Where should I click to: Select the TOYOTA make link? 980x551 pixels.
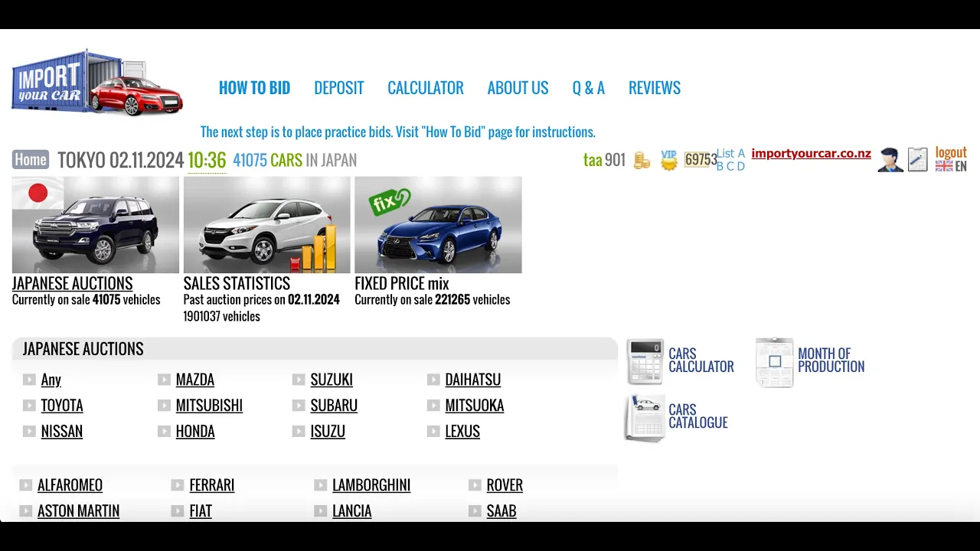[x=62, y=406]
